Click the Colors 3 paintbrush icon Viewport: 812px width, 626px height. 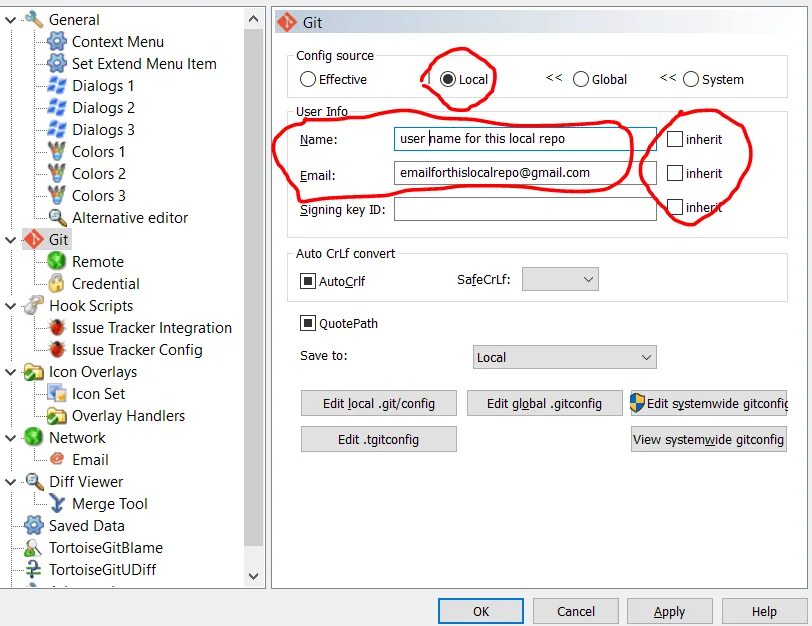point(56,195)
